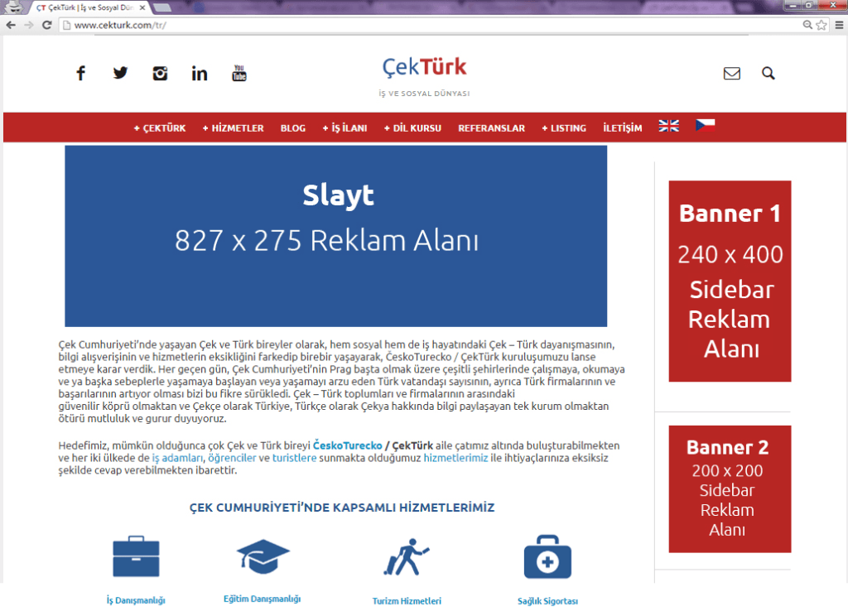
Task: Open the Facebook social media page
Action: pyautogui.click(x=80, y=73)
